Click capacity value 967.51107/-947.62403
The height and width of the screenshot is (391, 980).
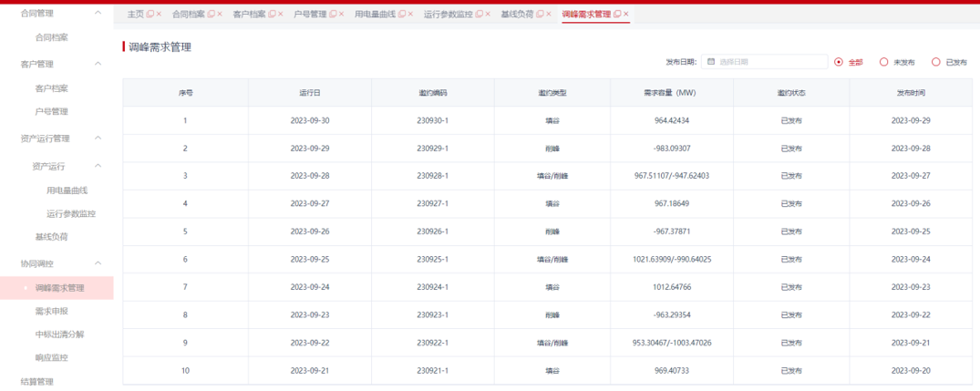tap(671, 176)
